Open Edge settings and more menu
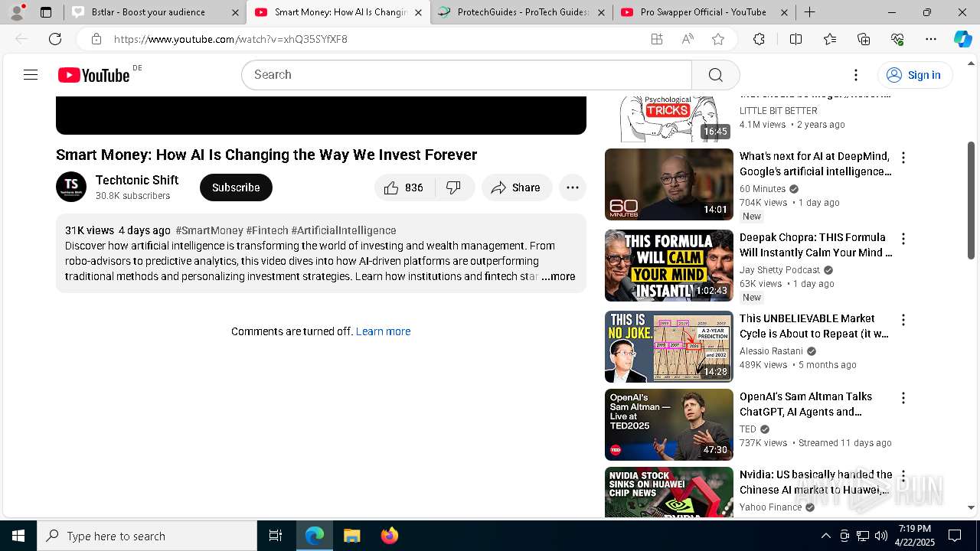Viewport: 980px width, 551px height. pos(931,39)
